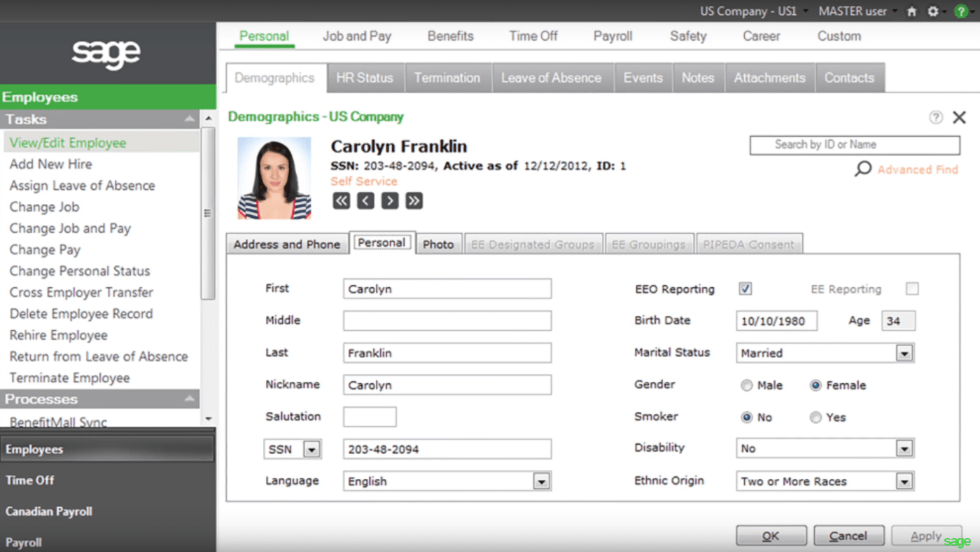Click the Advanced Find link
Screen dimensions: 980x552
[x=918, y=170]
